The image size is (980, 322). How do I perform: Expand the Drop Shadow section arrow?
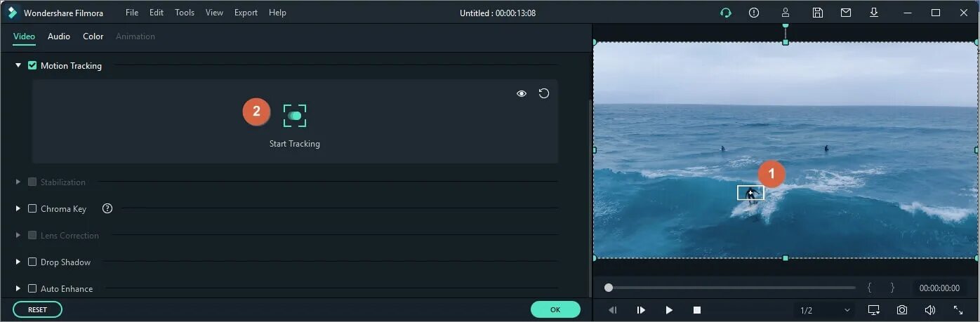(18, 262)
